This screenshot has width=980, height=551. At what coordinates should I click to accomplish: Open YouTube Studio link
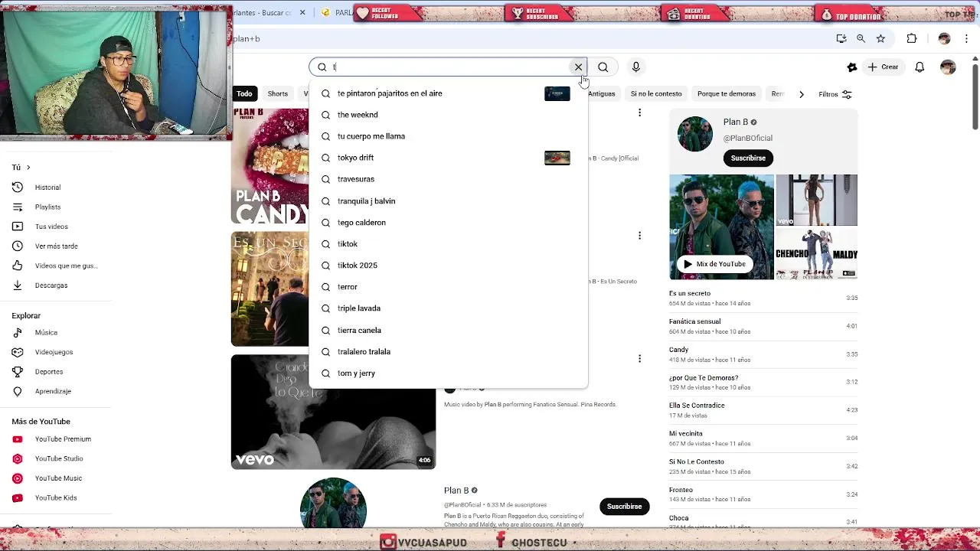[x=59, y=458]
